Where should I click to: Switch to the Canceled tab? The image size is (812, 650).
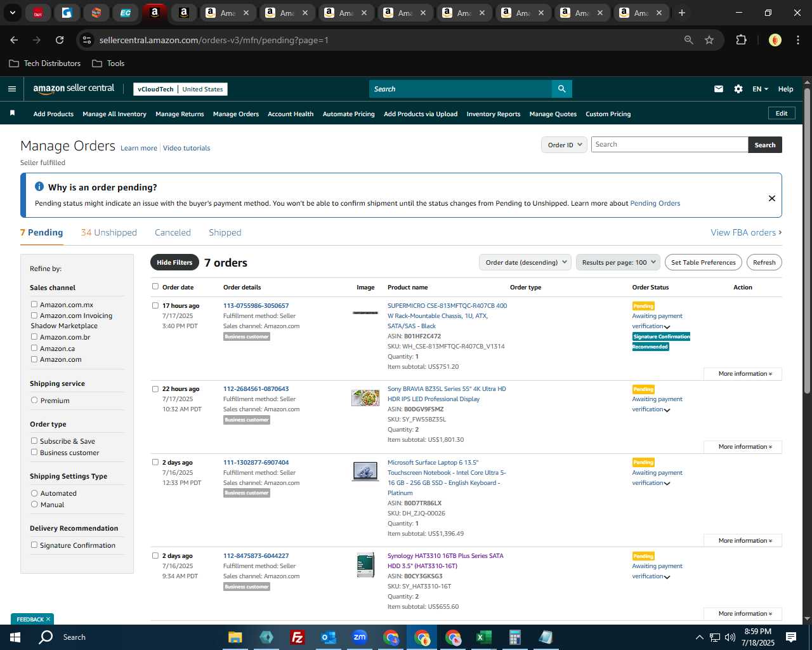[173, 232]
